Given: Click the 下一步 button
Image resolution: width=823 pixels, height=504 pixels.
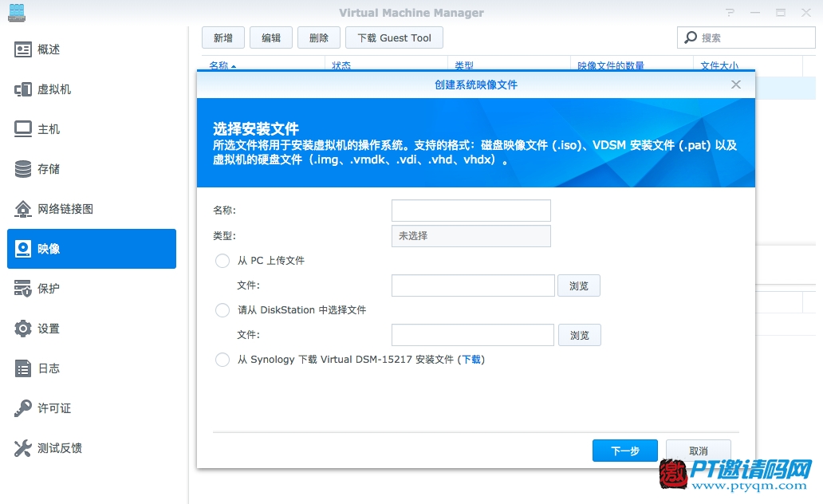Looking at the screenshot, I should pyautogui.click(x=624, y=451).
